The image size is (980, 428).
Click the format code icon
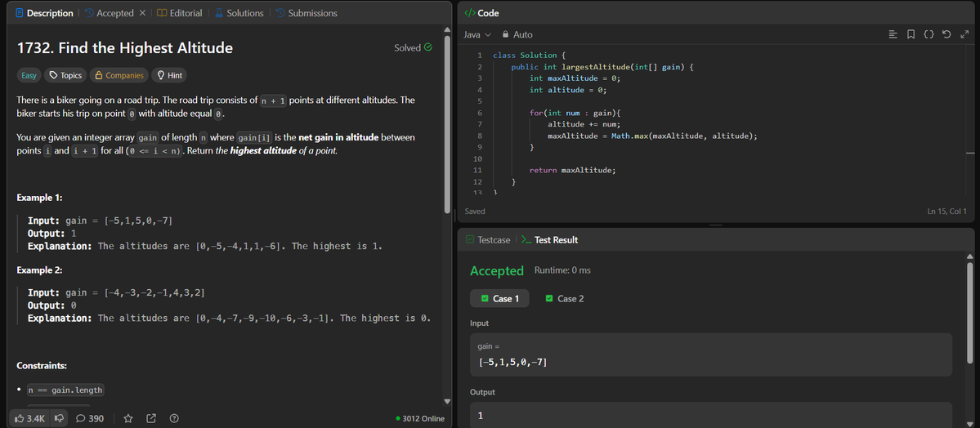point(893,34)
